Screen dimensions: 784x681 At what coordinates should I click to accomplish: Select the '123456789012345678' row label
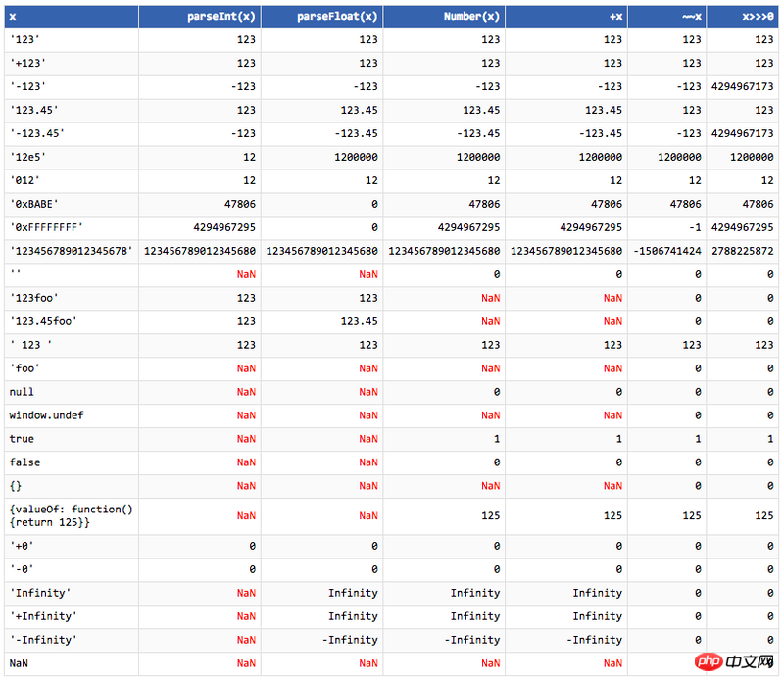tap(72, 251)
